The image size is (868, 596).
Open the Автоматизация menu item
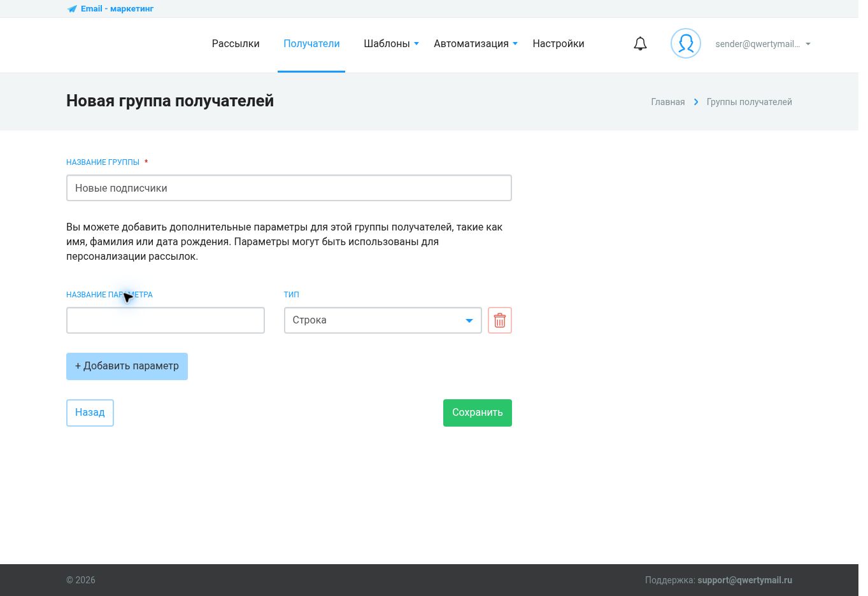pyautogui.click(x=471, y=44)
